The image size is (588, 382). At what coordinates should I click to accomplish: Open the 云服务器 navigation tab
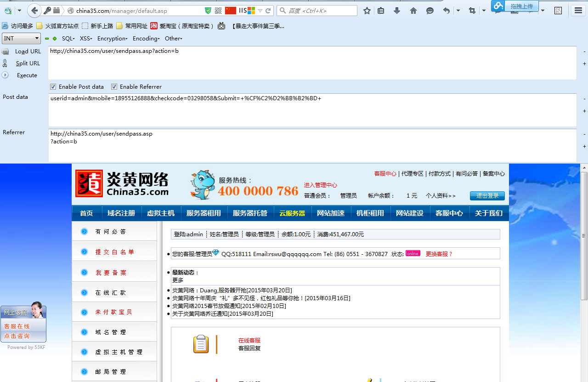pyautogui.click(x=292, y=213)
